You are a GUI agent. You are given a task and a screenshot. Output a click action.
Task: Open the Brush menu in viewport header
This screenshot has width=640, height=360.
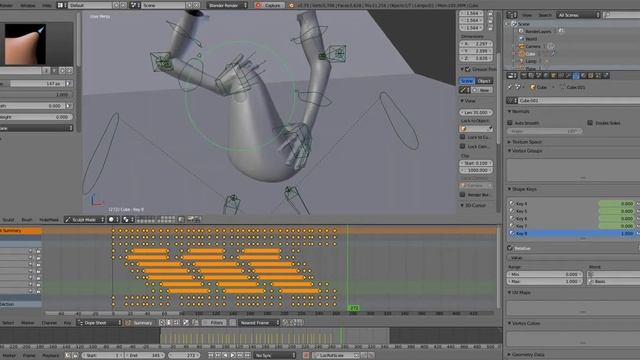27,220
